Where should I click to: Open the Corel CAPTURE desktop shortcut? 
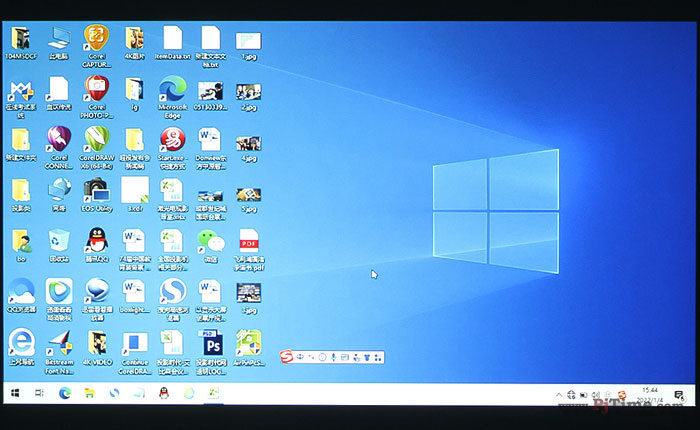(96, 38)
